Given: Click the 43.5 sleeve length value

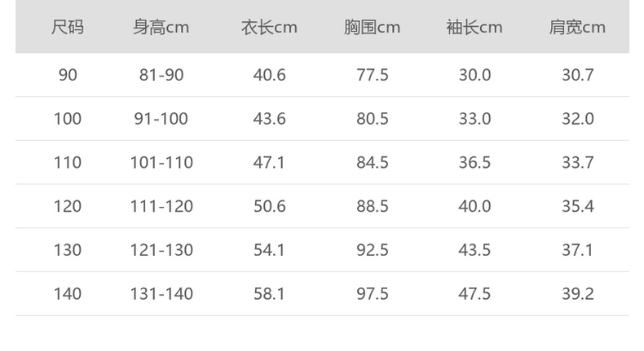Looking at the screenshot, I should coord(474,250).
